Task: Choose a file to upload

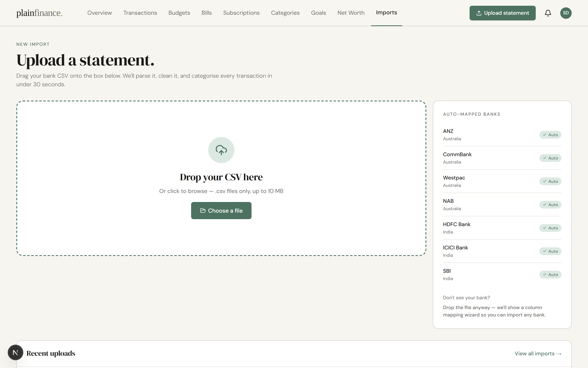Action: tap(221, 211)
